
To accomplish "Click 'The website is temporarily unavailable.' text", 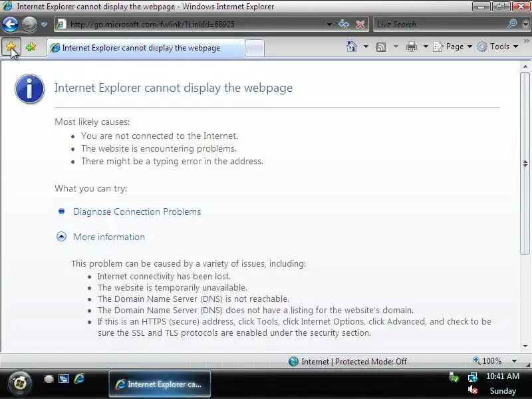I will coord(172,287).
